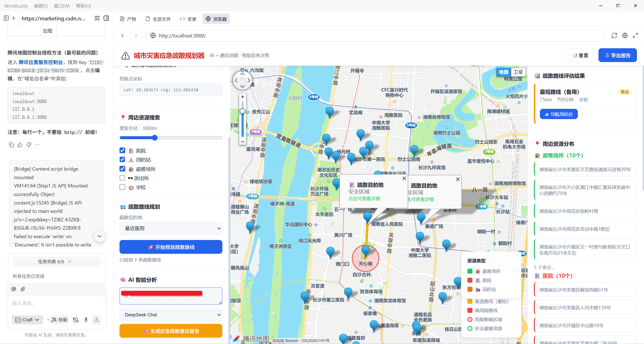Close the left 疏散目的地 popup
644x344 pixels.
pos(404,178)
